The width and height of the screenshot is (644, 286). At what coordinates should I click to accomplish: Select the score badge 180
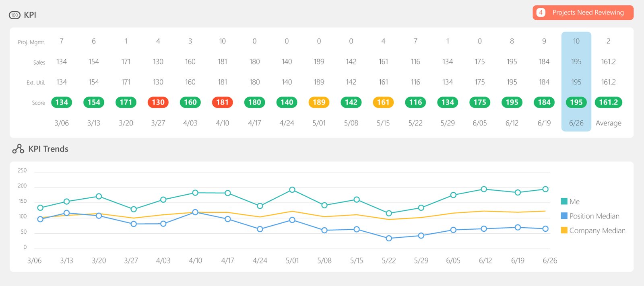255,102
